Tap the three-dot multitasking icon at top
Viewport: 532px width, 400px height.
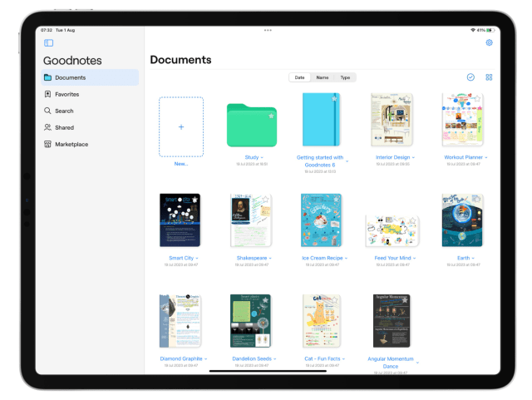tap(268, 30)
